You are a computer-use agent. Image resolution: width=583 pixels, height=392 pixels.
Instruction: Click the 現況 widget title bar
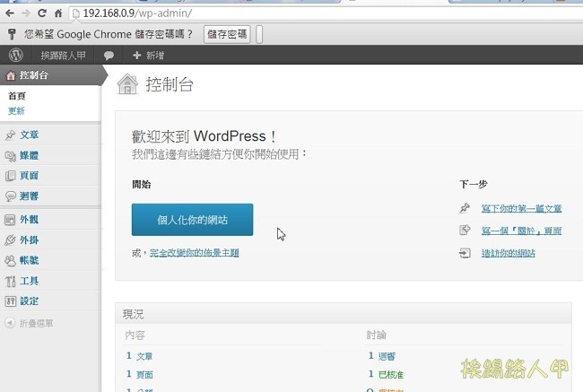pos(344,314)
